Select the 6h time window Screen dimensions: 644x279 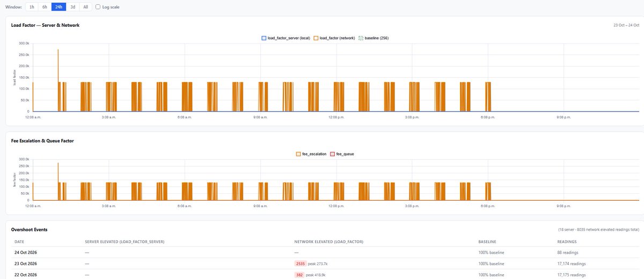45,7
